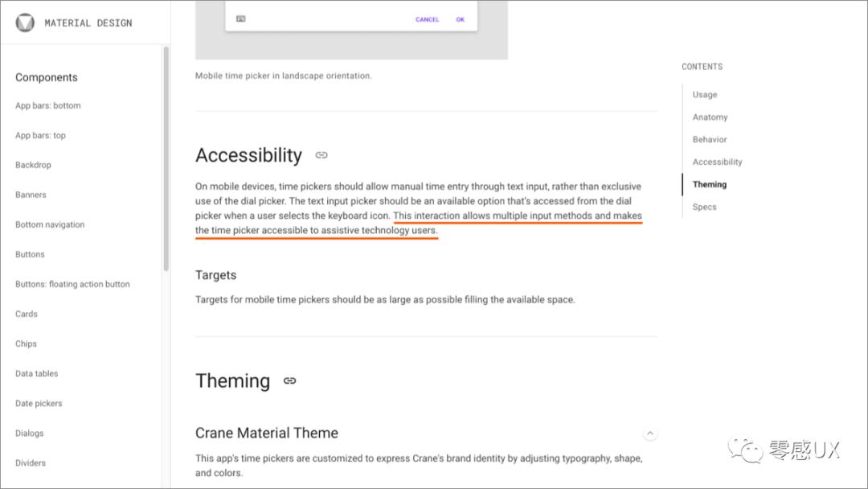This screenshot has width=868, height=489.
Task: Open App bars: bottom component page
Action: (48, 105)
